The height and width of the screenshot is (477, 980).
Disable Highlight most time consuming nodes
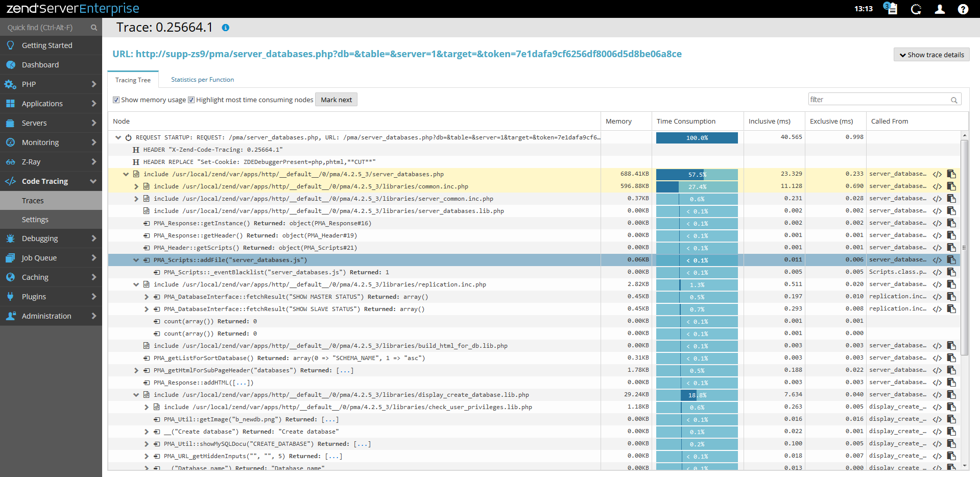pyautogui.click(x=192, y=100)
